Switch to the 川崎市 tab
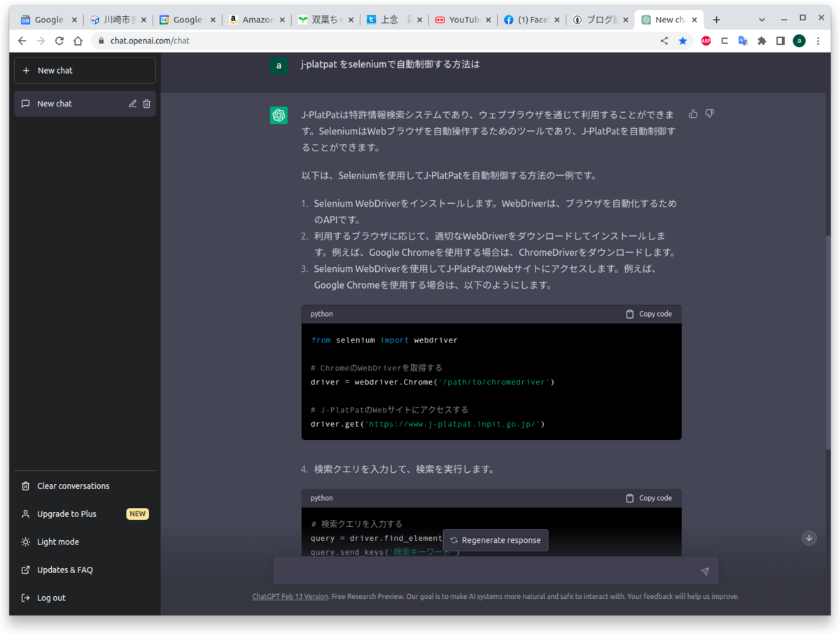The image size is (840, 634). tap(117, 20)
